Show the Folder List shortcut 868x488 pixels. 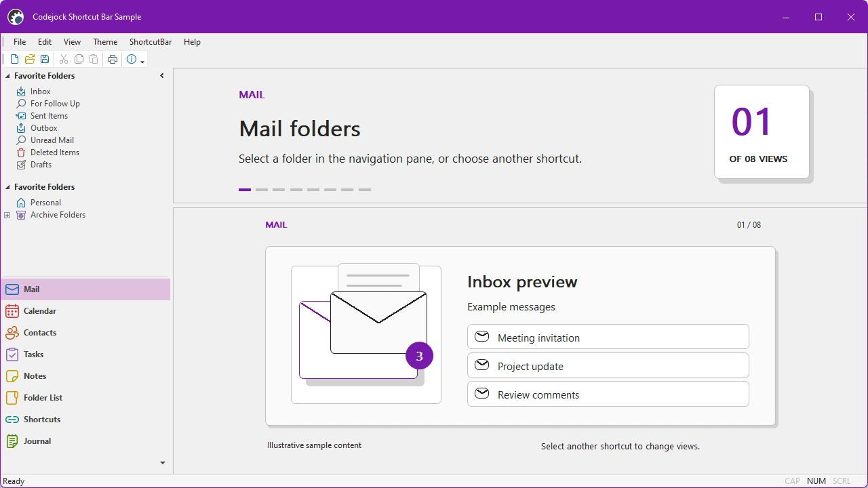click(x=85, y=398)
